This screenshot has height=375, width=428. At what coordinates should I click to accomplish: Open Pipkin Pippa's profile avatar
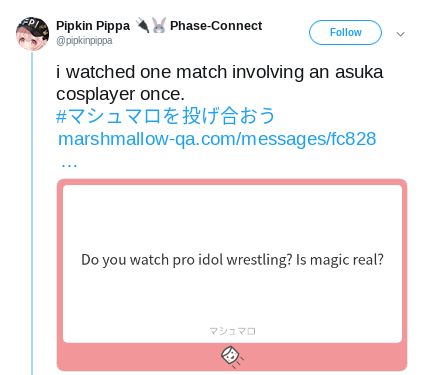[32, 34]
